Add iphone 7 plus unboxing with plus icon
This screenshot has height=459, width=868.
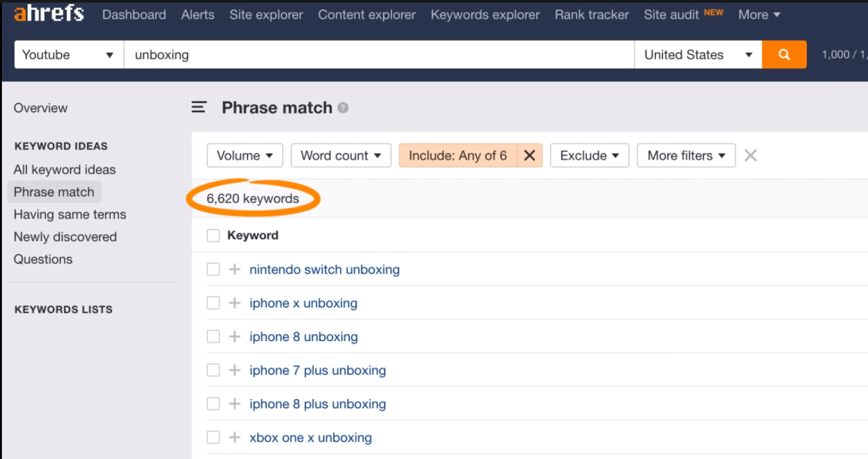(x=235, y=370)
